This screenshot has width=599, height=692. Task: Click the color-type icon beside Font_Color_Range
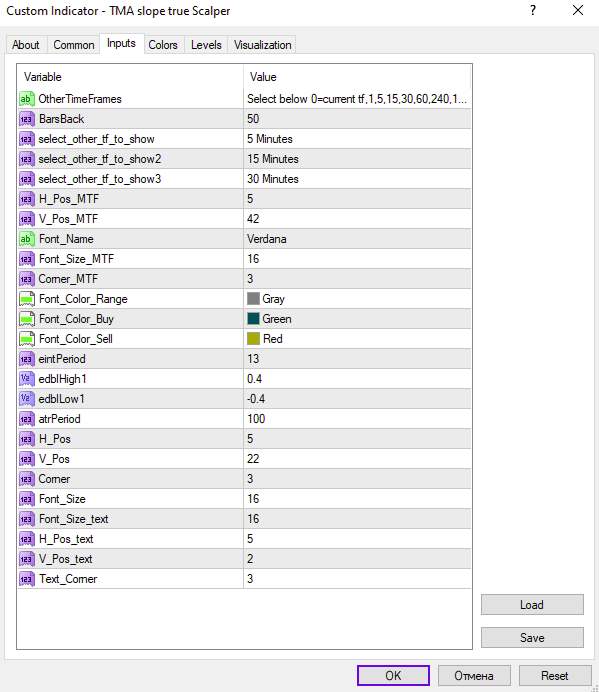[x=26, y=299]
